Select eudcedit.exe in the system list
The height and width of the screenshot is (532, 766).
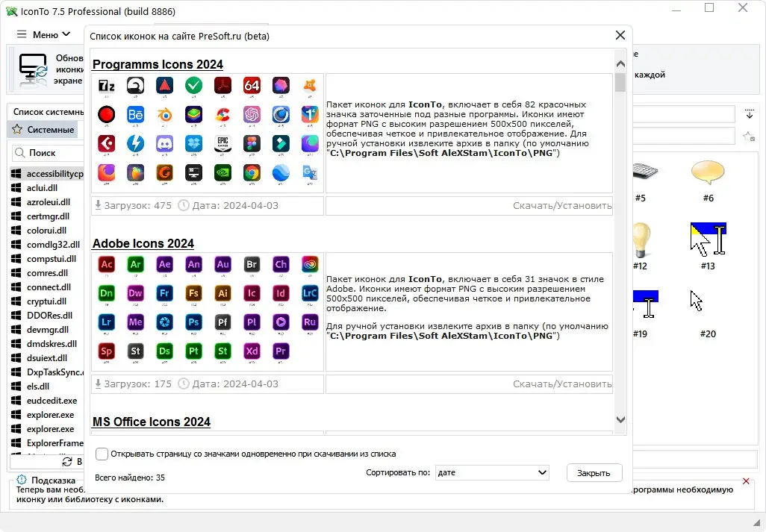point(52,400)
